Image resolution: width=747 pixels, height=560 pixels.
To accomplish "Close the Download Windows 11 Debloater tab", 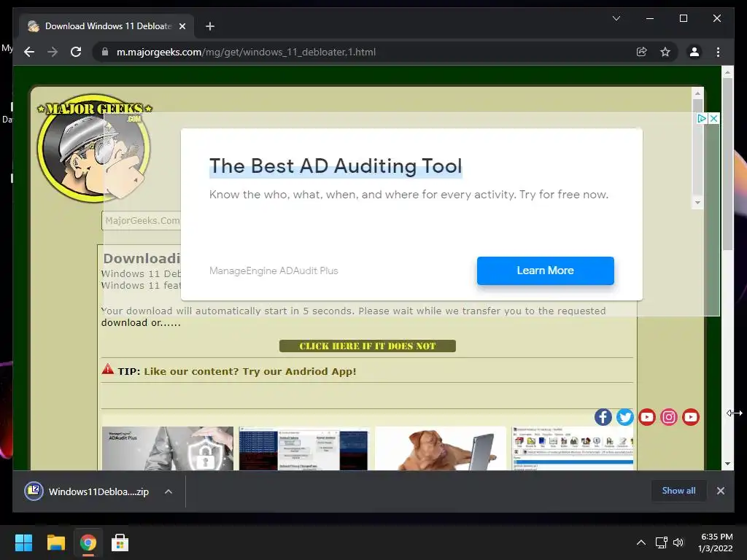I will point(182,26).
